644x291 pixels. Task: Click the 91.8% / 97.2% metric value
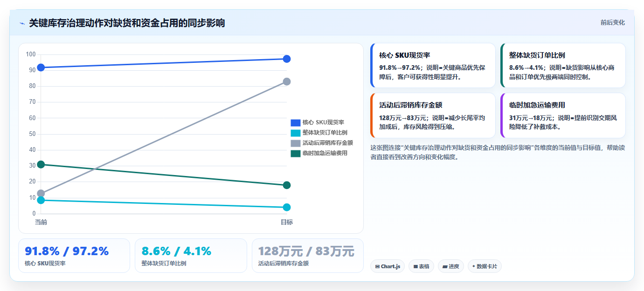[67, 251]
